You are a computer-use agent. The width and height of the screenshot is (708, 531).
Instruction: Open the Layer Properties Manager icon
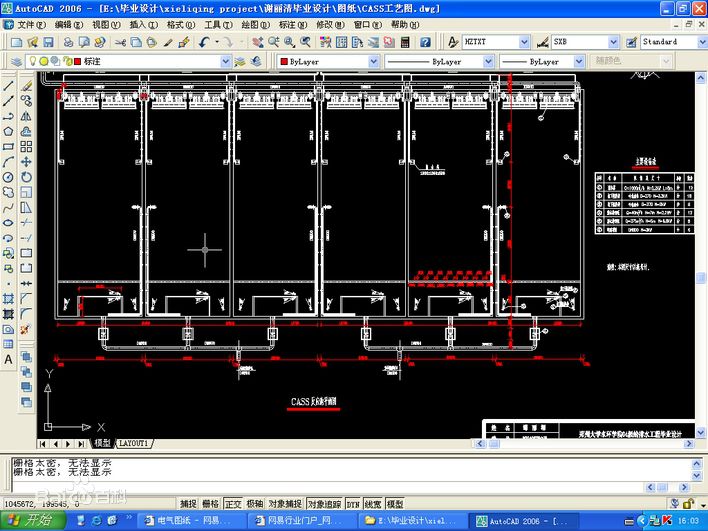(x=16, y=61)
